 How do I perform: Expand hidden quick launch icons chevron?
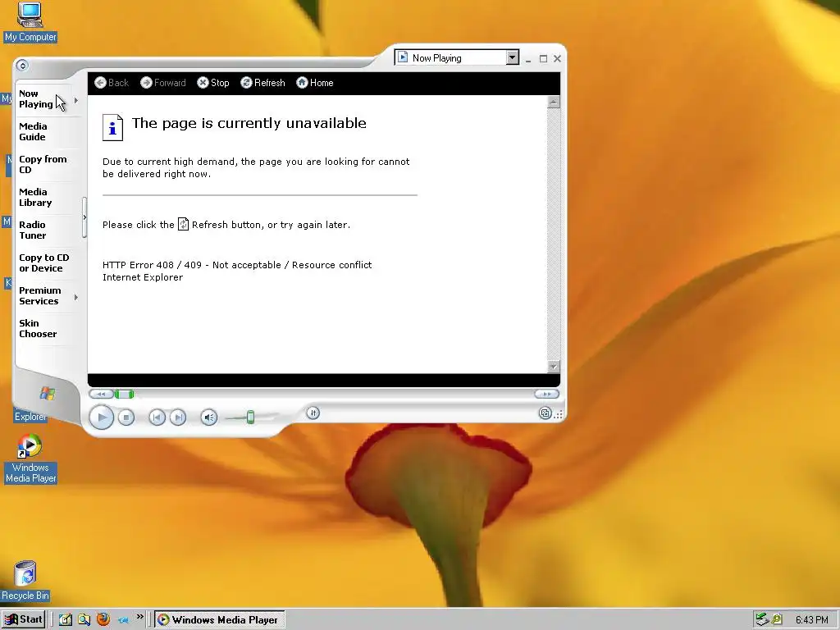click(139, 617)
